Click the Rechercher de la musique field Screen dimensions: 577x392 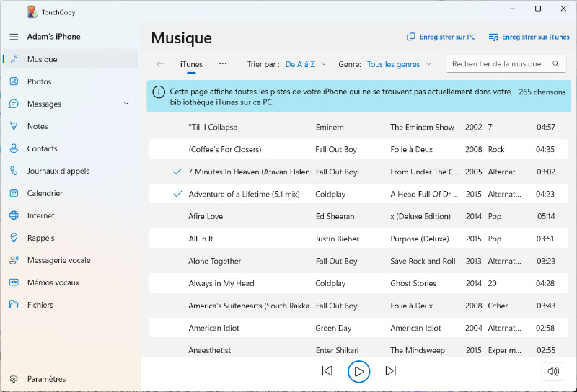tap(497, 64)
